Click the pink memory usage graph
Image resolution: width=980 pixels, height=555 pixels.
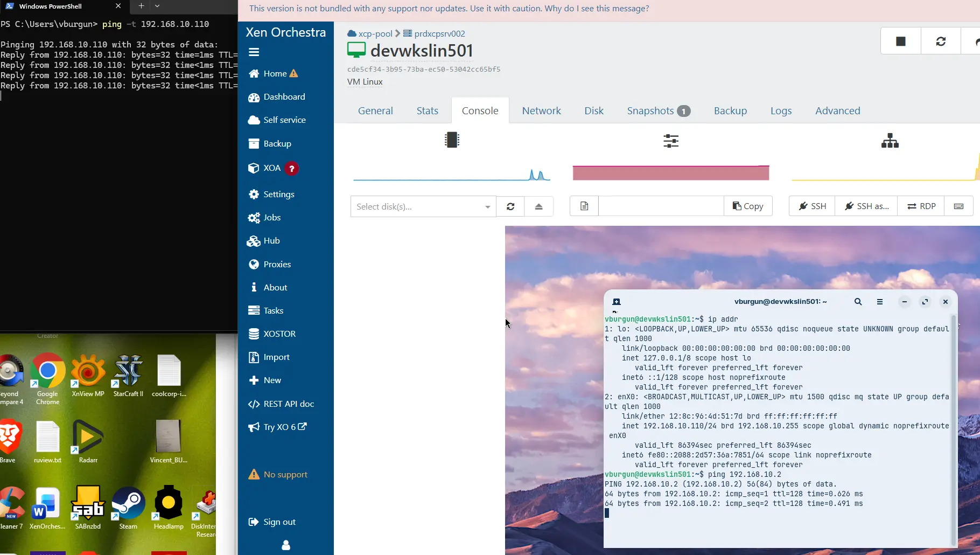coord(670,173)
